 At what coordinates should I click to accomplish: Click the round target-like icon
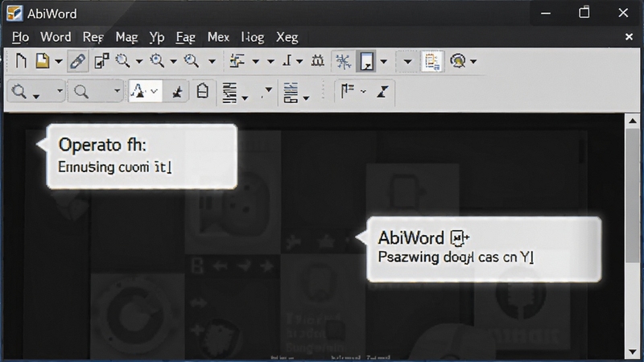pos(458,61)
